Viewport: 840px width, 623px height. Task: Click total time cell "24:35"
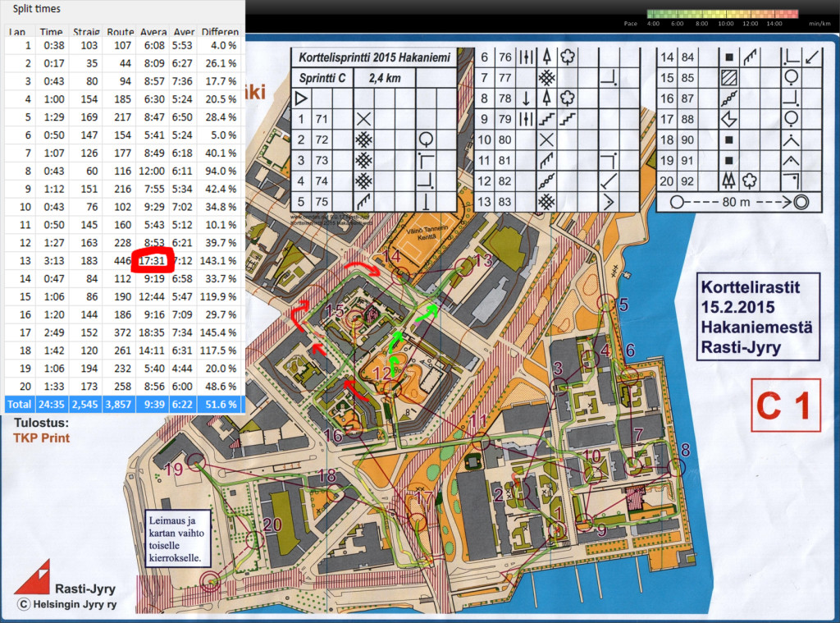53,405
